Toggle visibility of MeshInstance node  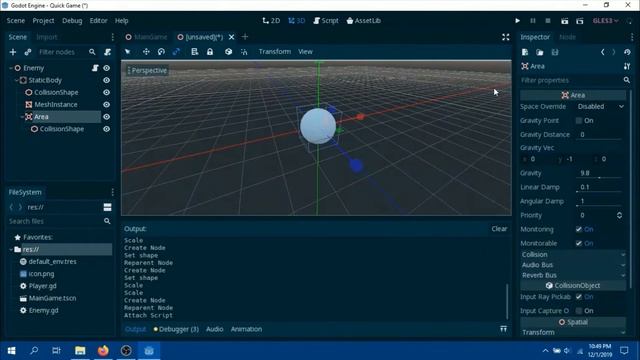[107, 104]
